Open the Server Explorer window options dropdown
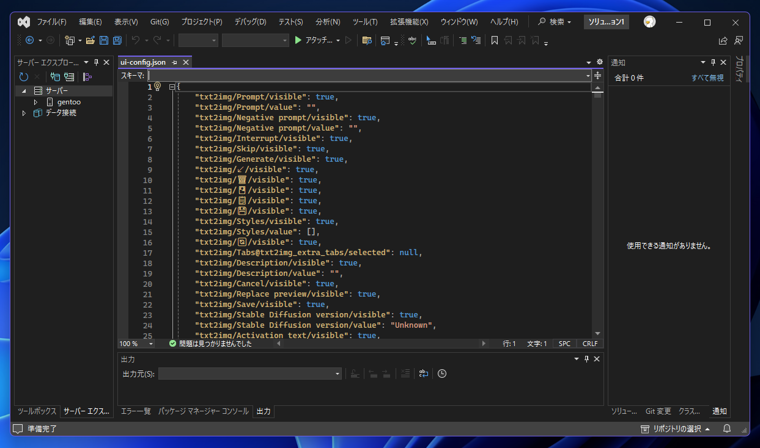 86,62
